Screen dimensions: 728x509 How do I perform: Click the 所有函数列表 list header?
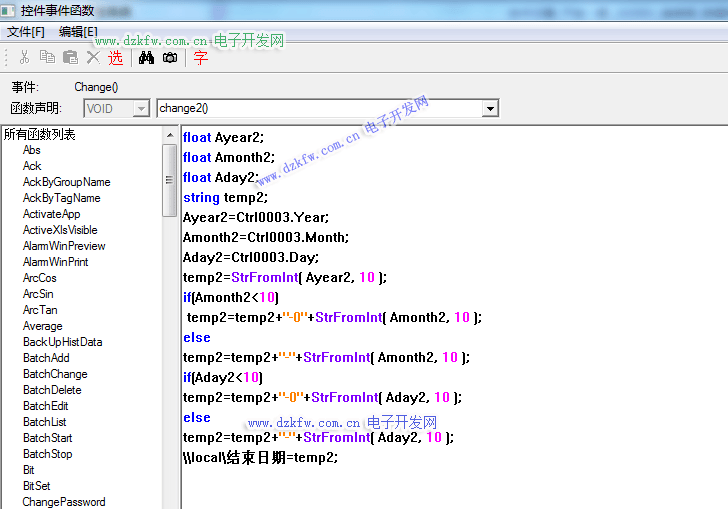pyautogui.click(x=40, y=134)
